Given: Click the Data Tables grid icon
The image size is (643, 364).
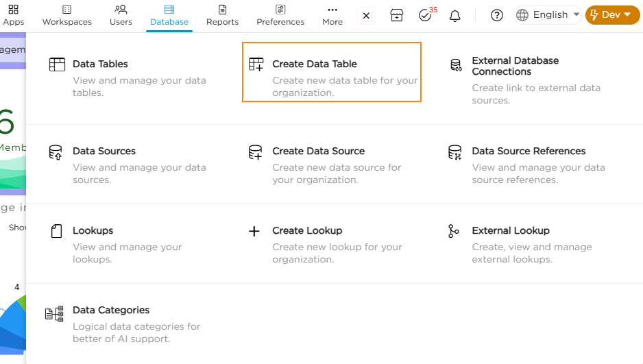Looking at the screenshot, I should pos(57,64).
